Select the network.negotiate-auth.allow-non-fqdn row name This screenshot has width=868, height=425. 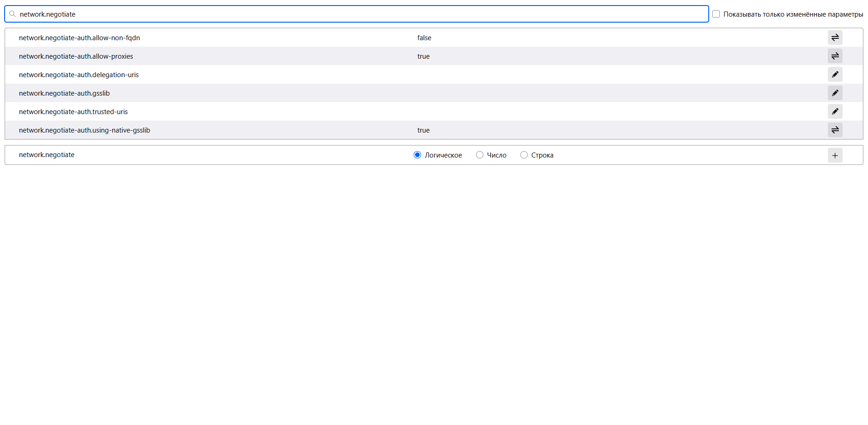tap(79, 38)
